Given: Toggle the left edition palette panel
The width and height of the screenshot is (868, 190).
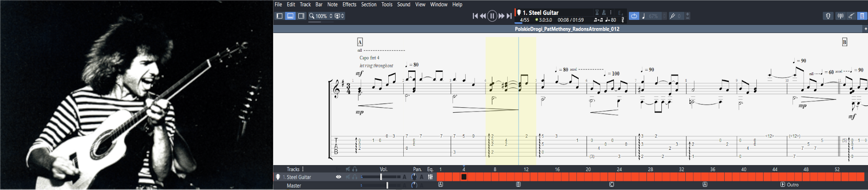Looking at the screenshot, I should 279,16.
